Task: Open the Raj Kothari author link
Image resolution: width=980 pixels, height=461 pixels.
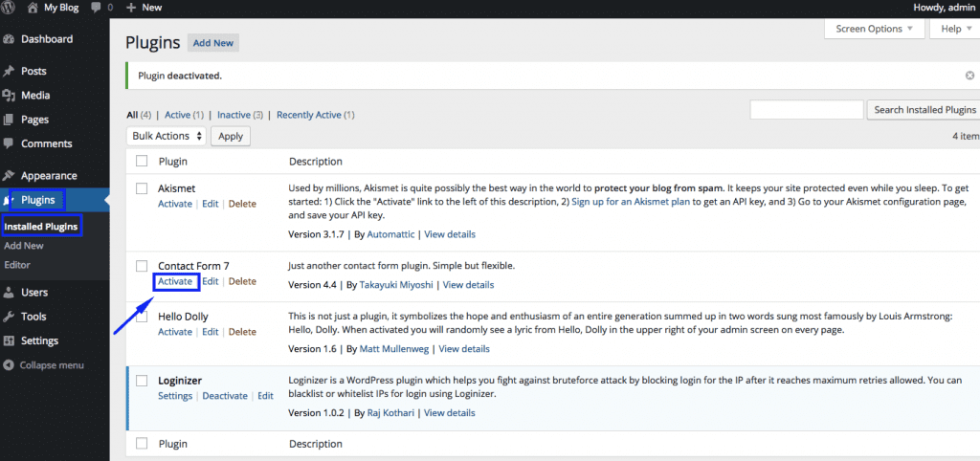Action: (389, 413)
